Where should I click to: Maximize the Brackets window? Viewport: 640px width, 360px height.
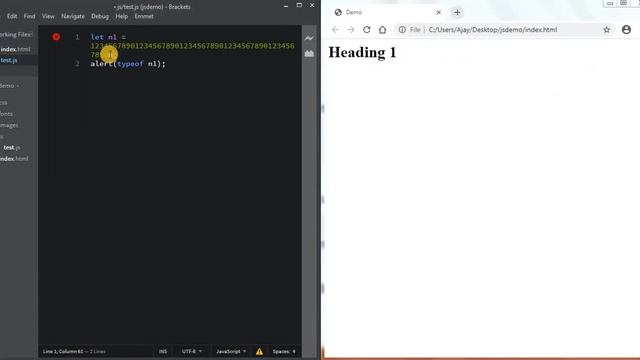click(x=299, y=5)
